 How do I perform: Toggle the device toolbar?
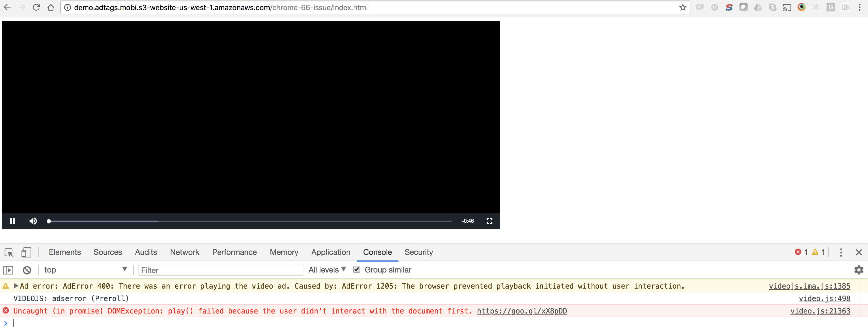click(26, 252)
